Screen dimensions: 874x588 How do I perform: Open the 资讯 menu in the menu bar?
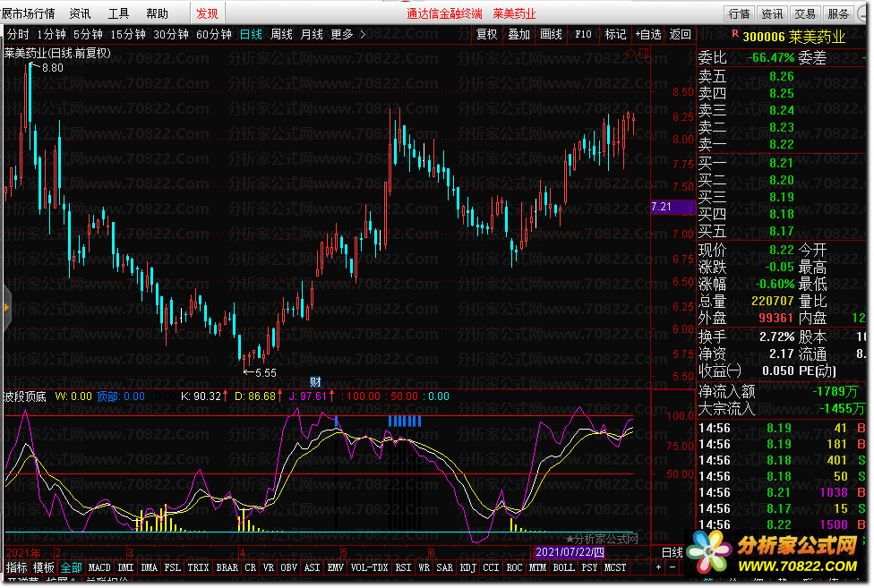(x=80, y=13)
